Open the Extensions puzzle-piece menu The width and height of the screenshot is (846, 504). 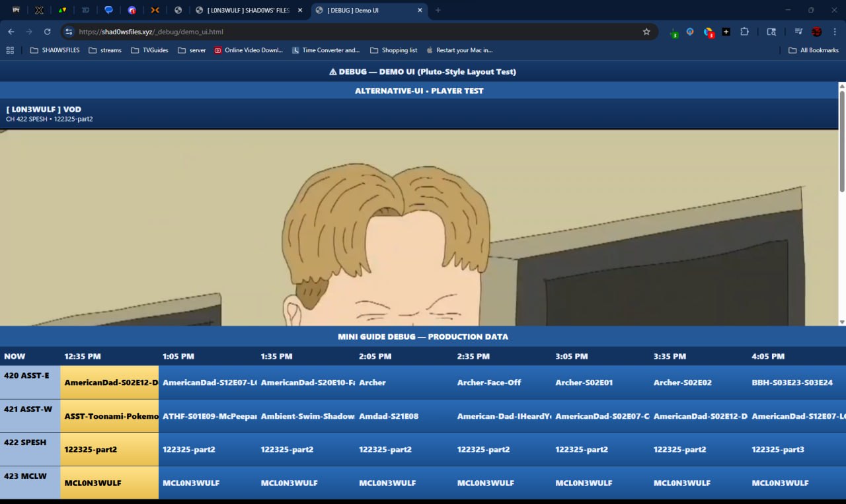click(744, 32)
